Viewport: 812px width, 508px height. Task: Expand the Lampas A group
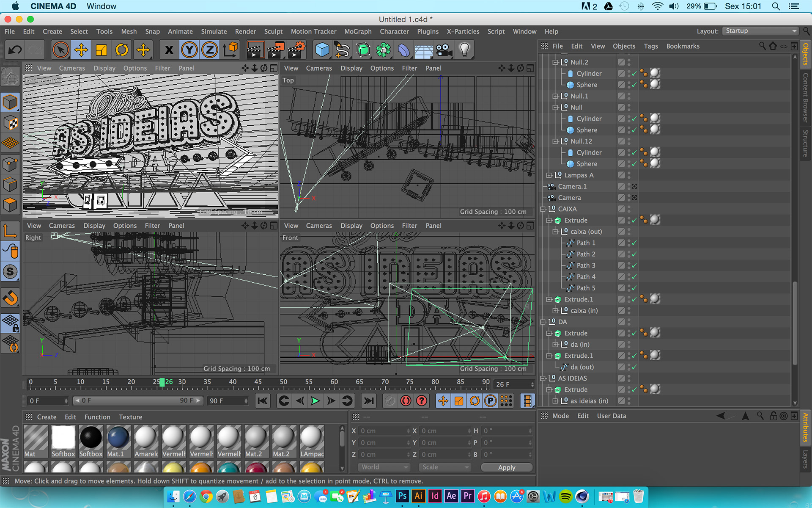pyautogui.click(x=549, y=175)
